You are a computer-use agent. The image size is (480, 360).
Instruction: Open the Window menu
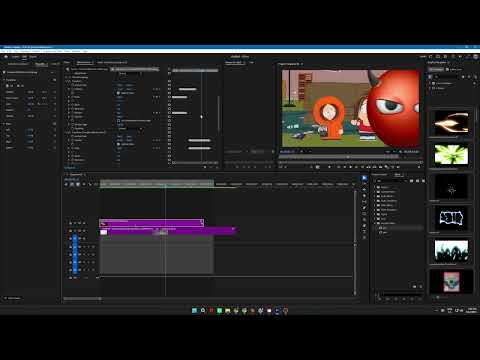pyautogui.click(x=76, y=51)
